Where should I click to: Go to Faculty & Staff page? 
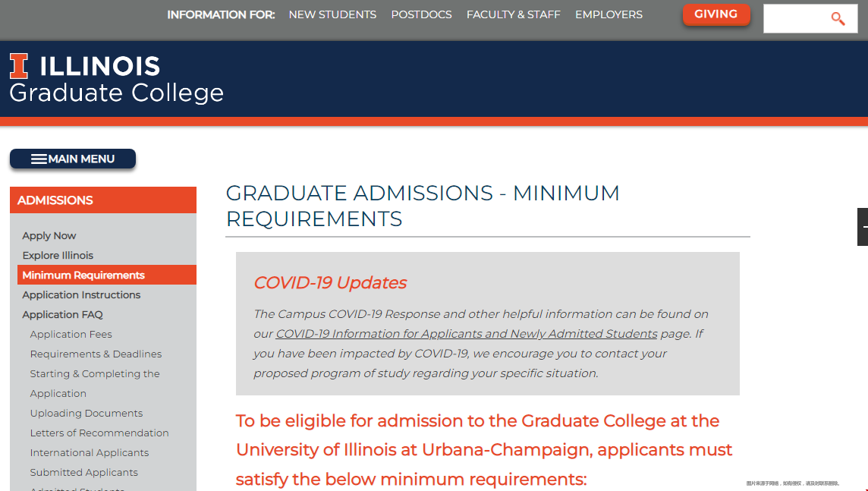513,14
